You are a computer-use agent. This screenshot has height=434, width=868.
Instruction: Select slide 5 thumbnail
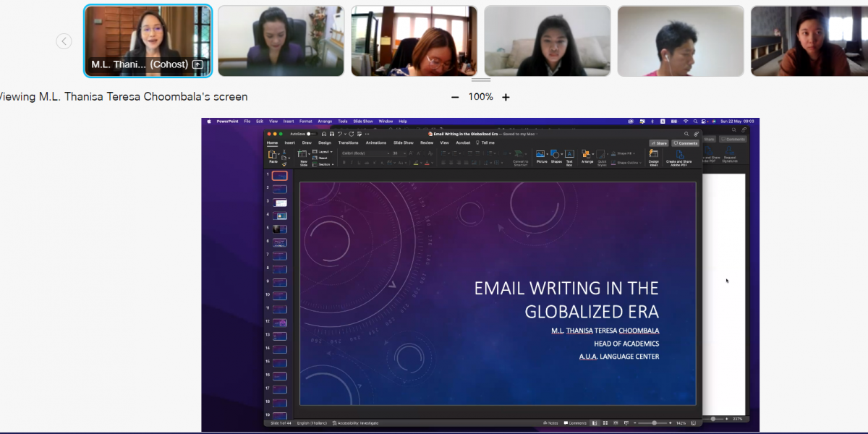(x=280, y=229)
